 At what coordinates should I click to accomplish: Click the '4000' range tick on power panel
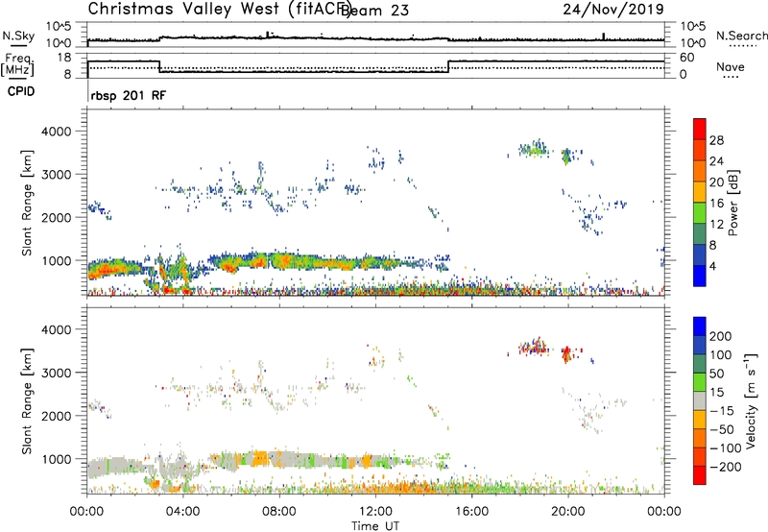tap(57, 132)
